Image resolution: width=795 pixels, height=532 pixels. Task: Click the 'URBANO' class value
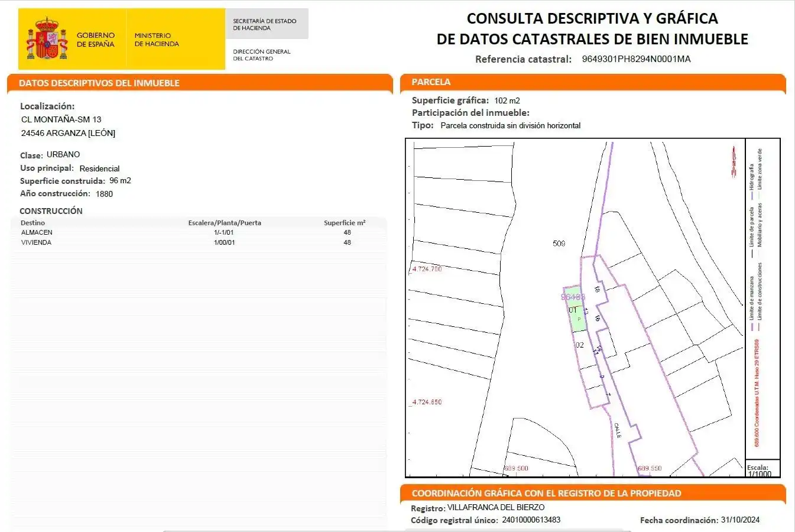(63, 154)
